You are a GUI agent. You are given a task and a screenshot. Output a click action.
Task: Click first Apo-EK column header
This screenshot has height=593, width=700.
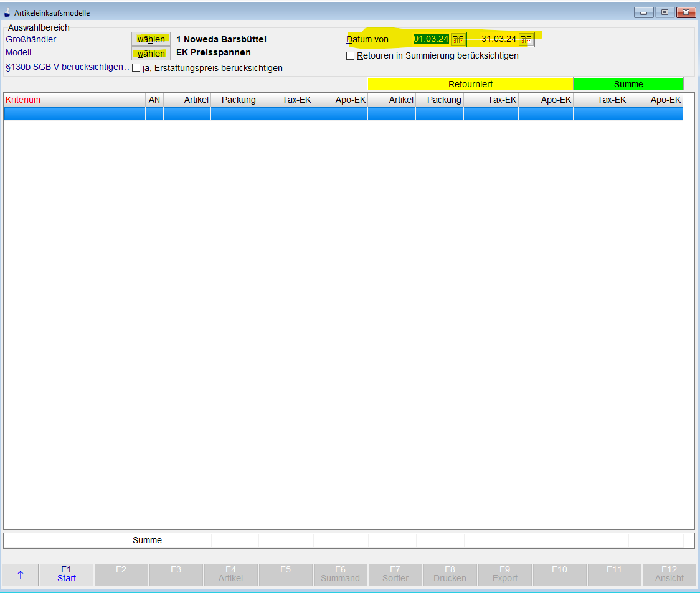(341, 100)
